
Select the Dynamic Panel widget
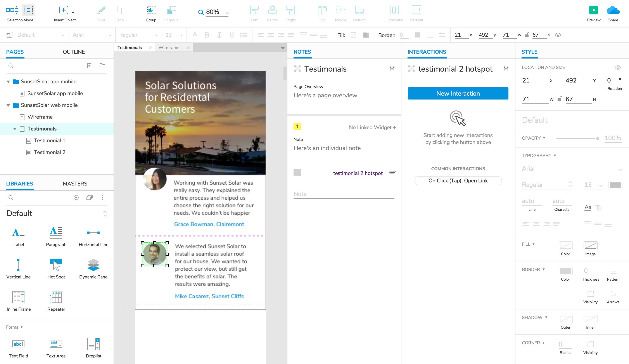click(93, 265)
